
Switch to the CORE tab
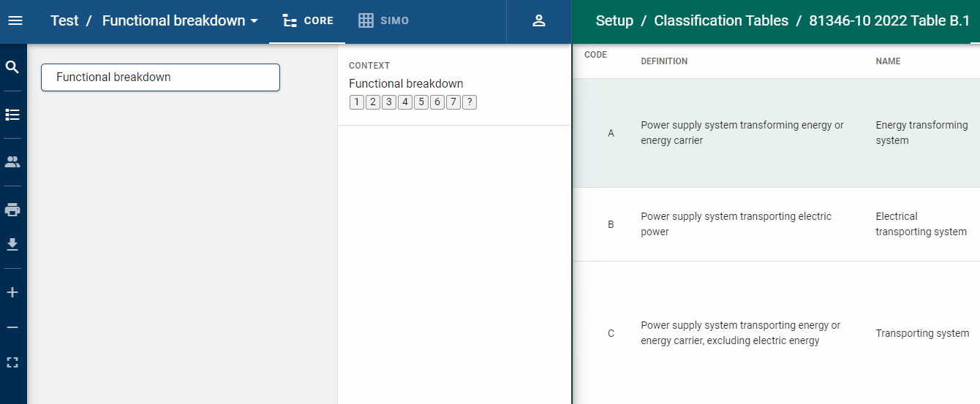pyautogui.click(x=308, y=20)
